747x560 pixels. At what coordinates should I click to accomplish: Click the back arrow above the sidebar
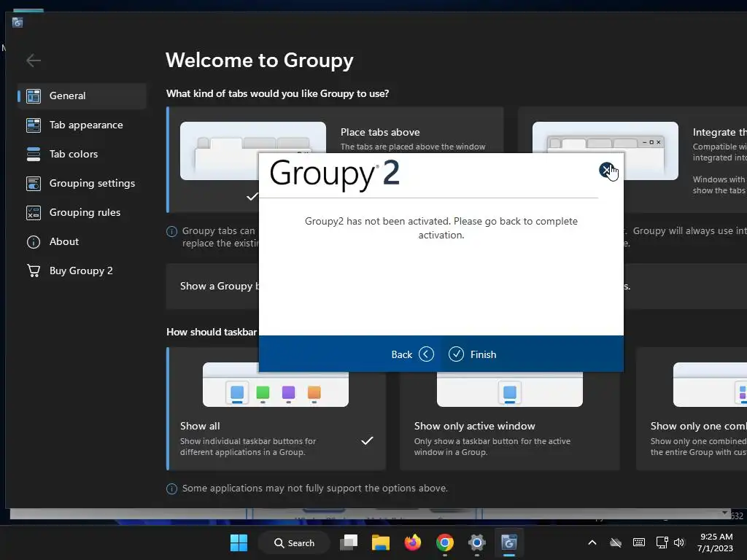pyautogui.click(x=34, y=61)
